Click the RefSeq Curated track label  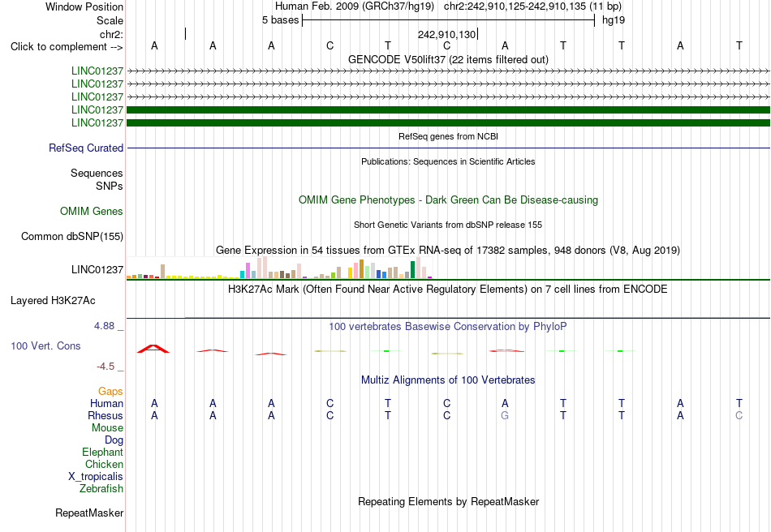point(86,148)
